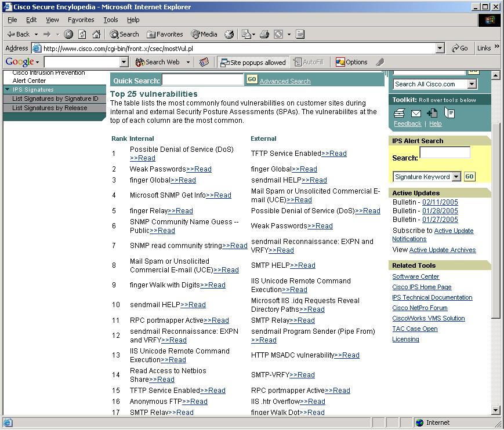Viewport: 504px width, 430px height.
Task: Click the scrollbar up arrow
Action: [x=495, y=75]
